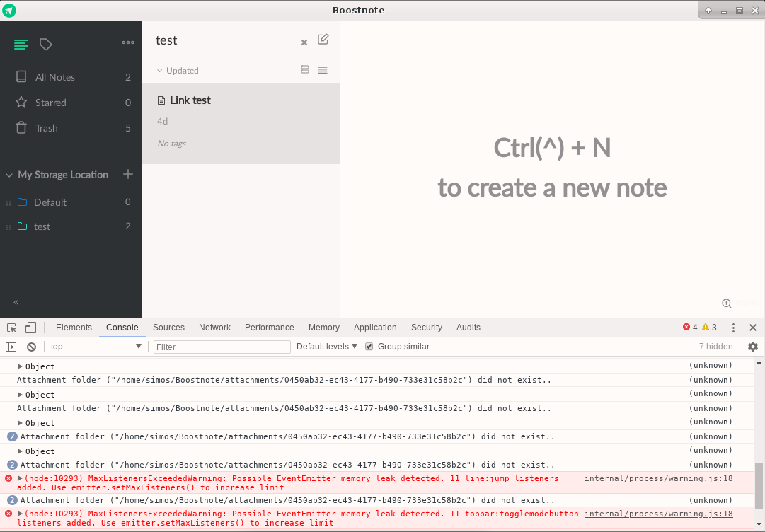Select All Notes in the sidebar
This screenshot has width=765, height=532.
click(x=71, y=77)
